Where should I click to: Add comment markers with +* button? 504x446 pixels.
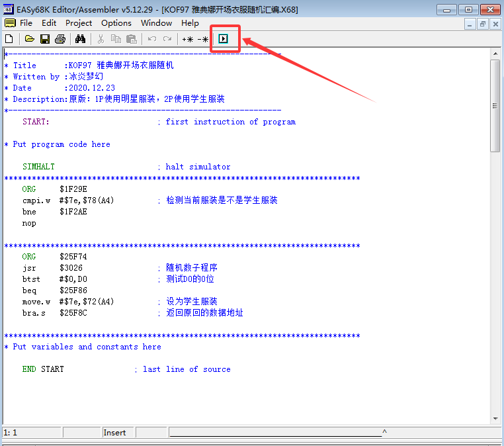pyautogui.click(x=187, y=39)
